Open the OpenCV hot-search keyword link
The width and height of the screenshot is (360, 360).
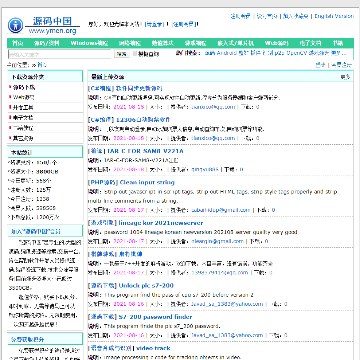[x=297, y=53]
